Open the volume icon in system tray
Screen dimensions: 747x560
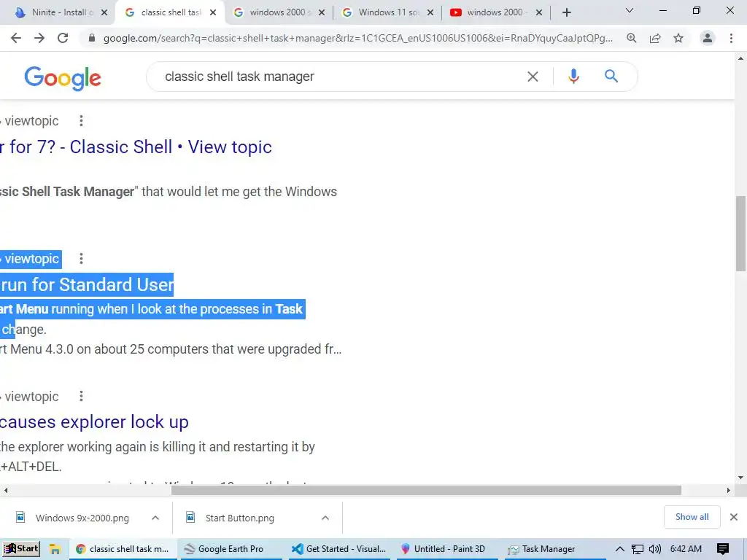point(655,549)
